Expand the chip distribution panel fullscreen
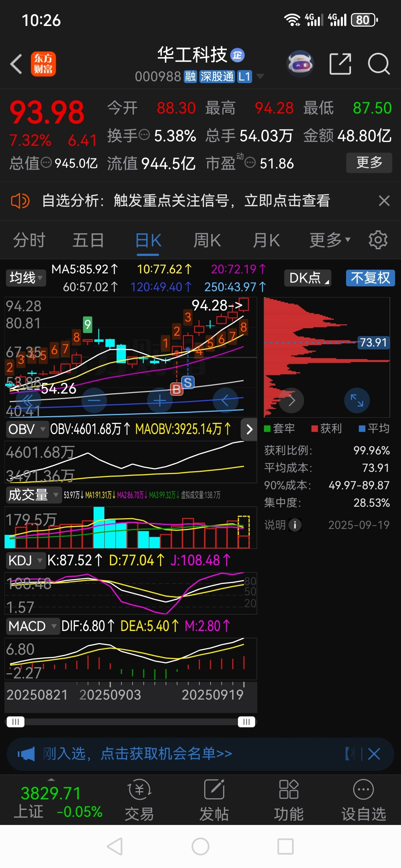Image resolution: width=401 pixels, height=868 pixels. click(x=357, y=400)
